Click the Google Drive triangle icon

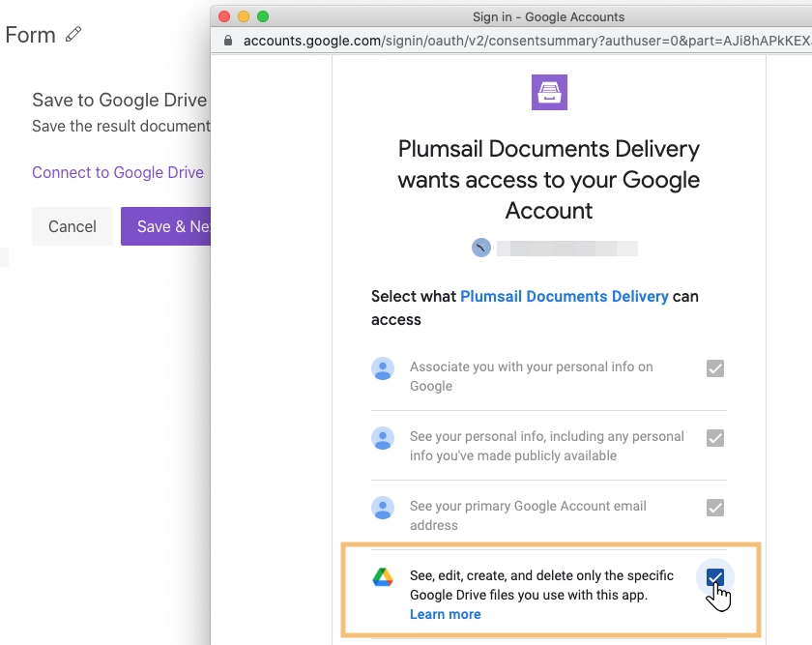383,577
